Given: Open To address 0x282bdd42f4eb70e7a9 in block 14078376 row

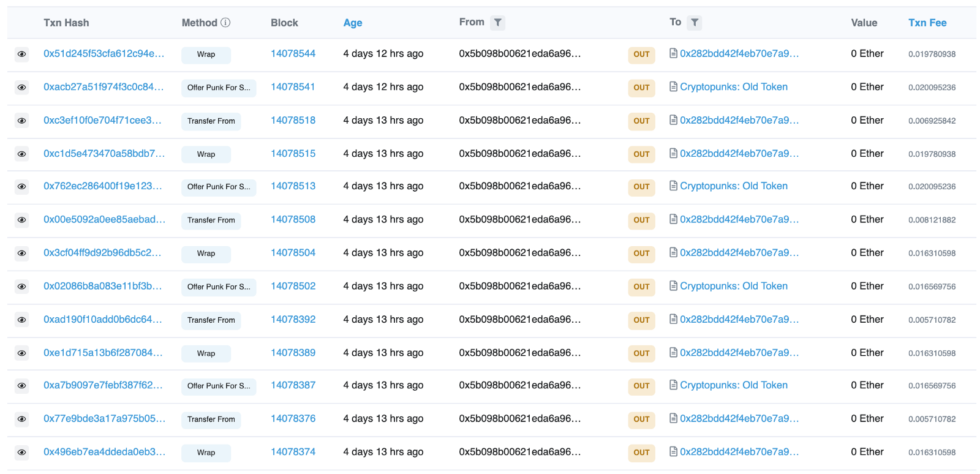Looking at the screenshot, I should (739, 418).
